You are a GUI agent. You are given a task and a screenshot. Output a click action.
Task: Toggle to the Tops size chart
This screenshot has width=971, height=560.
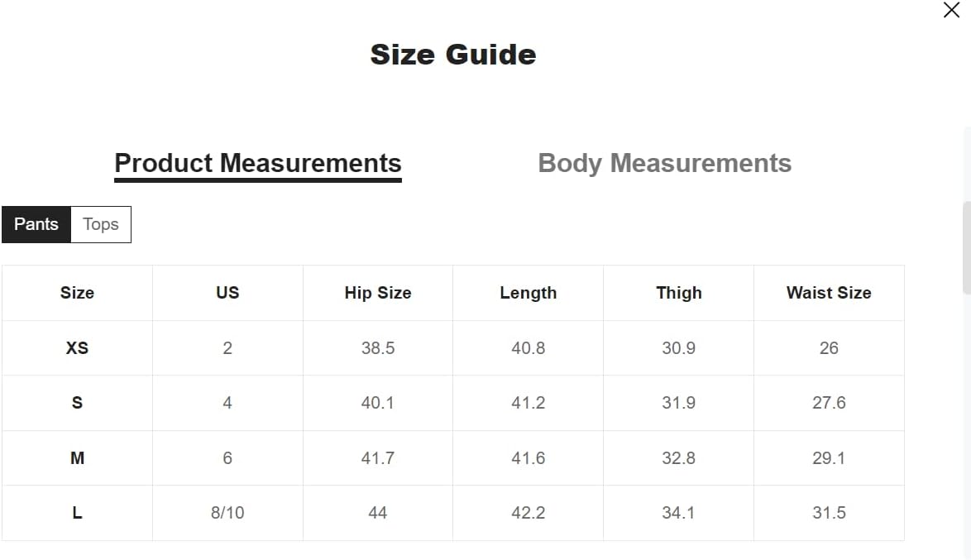pyautogui.click(x=101, y=224)
